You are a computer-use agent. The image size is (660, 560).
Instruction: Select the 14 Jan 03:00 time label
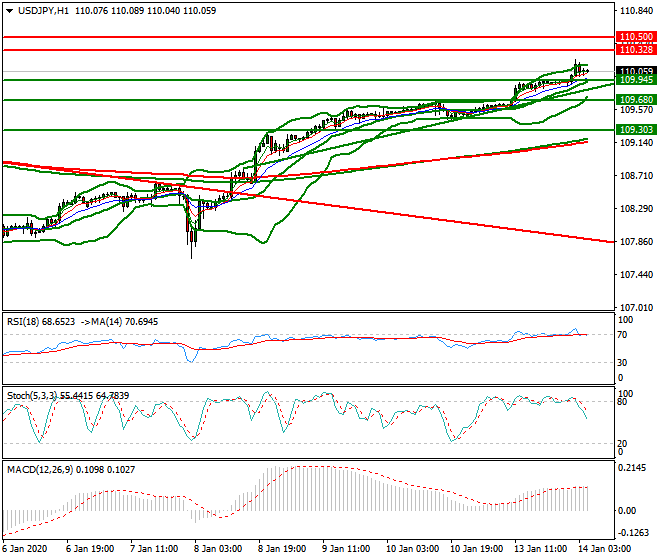point(604,549)
